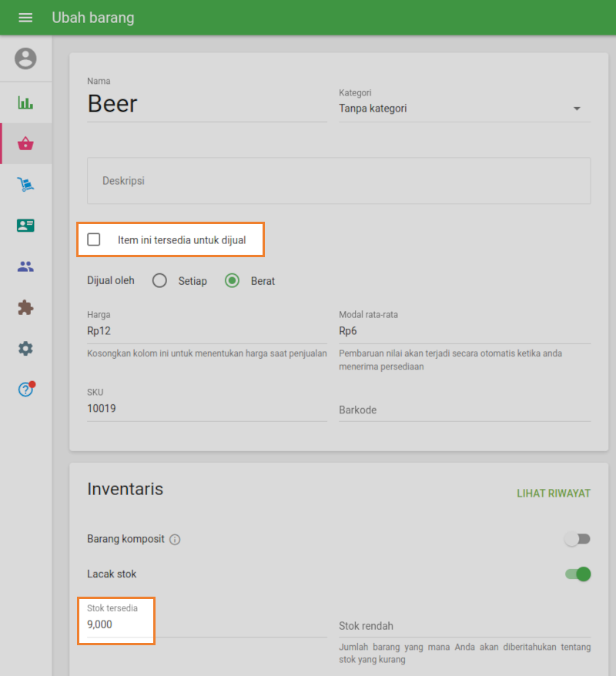Image resolution: width=616 pixels, height=676 pixels.
Task: Select the 'Setiap' radio option
Action: click(159, 281)
